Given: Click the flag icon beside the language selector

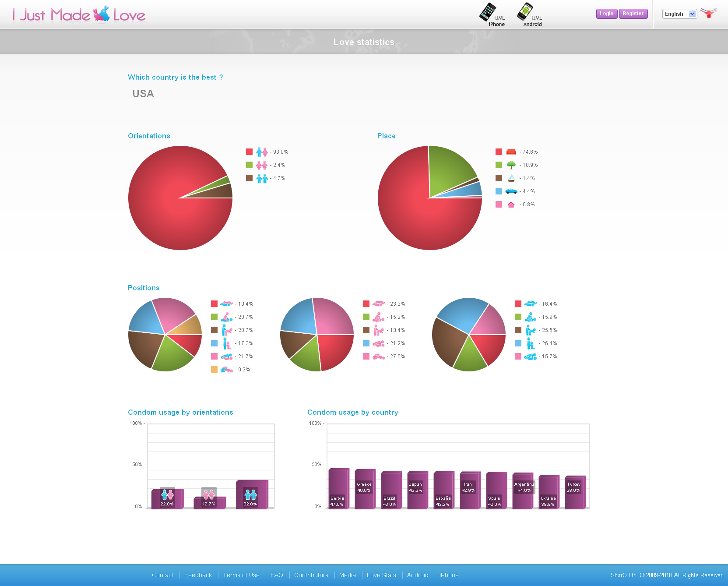Looking at the screenshot, I should click(x=708, y=13).
